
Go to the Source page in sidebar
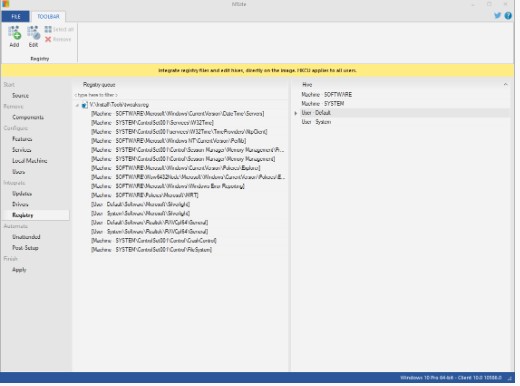click(x=20, y=96)
